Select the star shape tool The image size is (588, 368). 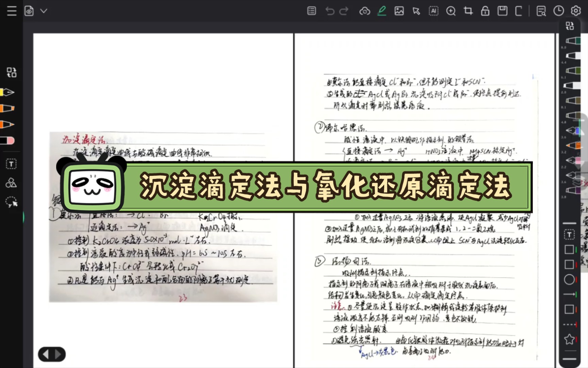coord(569,339)
